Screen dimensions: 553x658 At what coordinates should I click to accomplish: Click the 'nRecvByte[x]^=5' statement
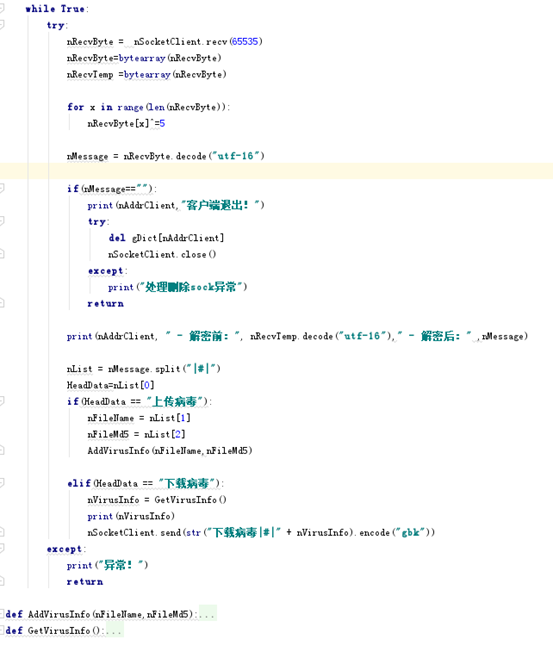(x=126, y=123)
